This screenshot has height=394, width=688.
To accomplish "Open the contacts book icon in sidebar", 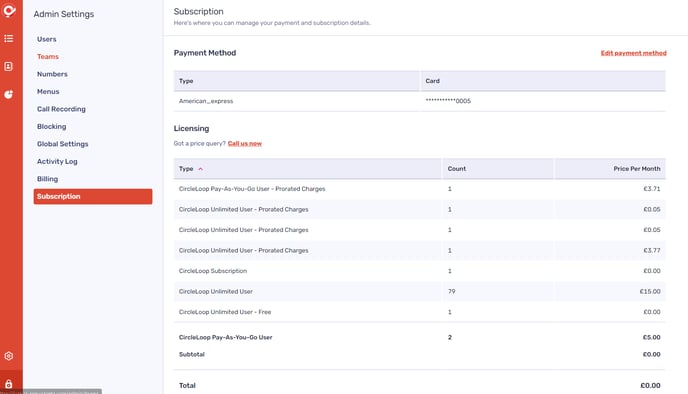I will tap(8, 66).
